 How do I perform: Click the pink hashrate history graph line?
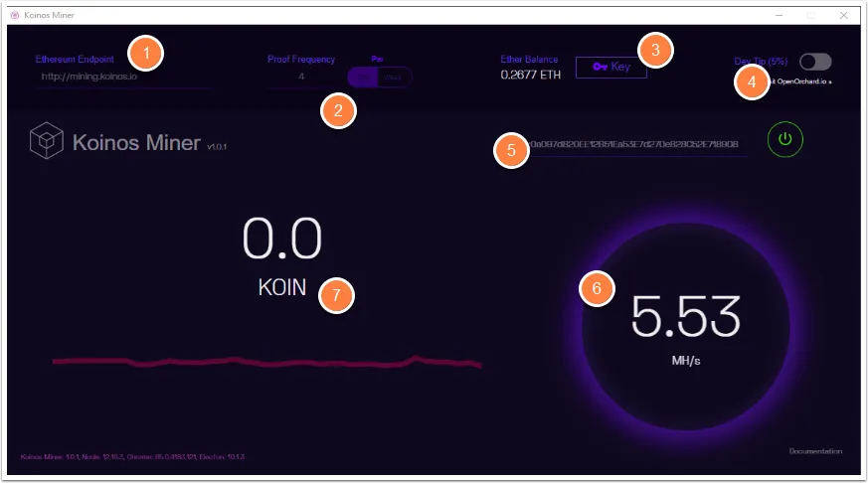point(266,362)
